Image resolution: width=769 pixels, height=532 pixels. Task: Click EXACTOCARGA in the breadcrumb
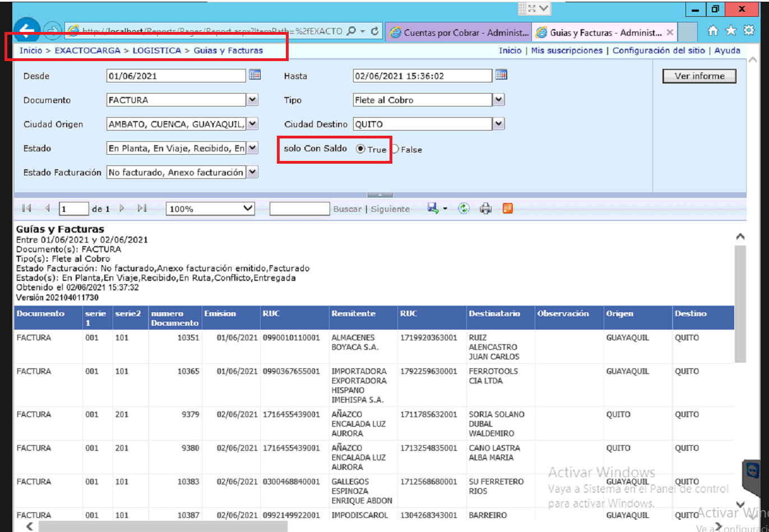click(x=87, y=50)
